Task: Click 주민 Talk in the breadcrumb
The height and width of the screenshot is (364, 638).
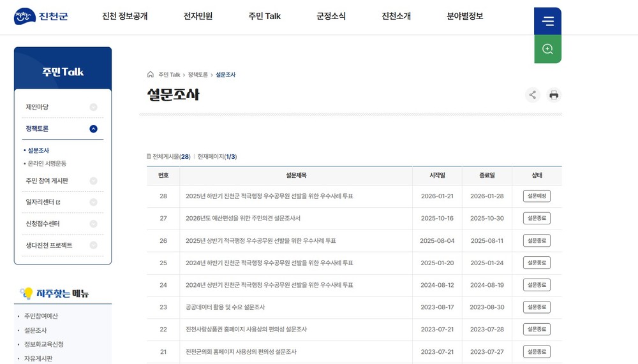Action: coord(169,75)
